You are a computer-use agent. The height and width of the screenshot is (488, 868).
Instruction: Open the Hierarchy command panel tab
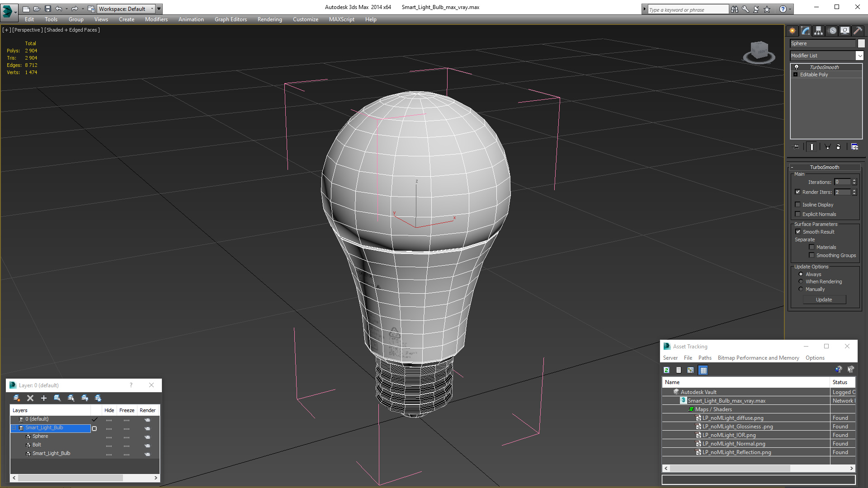point(818,31)
